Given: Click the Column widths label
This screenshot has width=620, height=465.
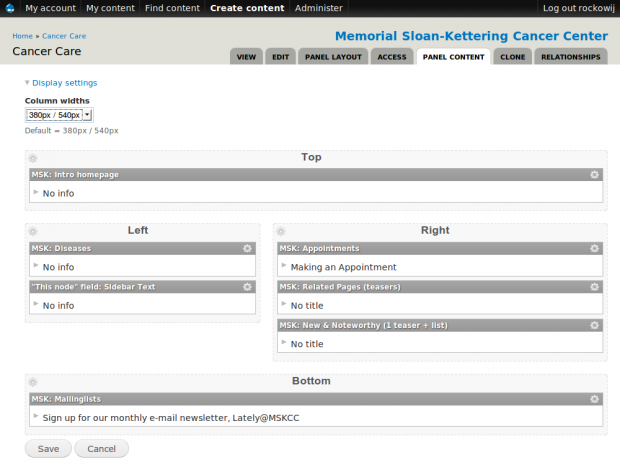Looking at the screenshot, I should coord(57,101).
